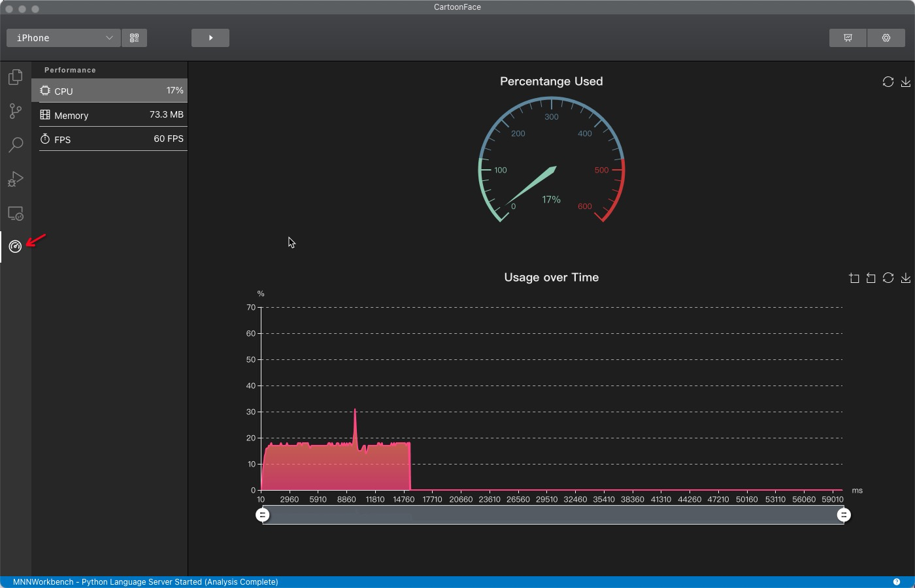915x588 pixels.
Task: Click the CartoonFace window title
Action: point(457,7)
